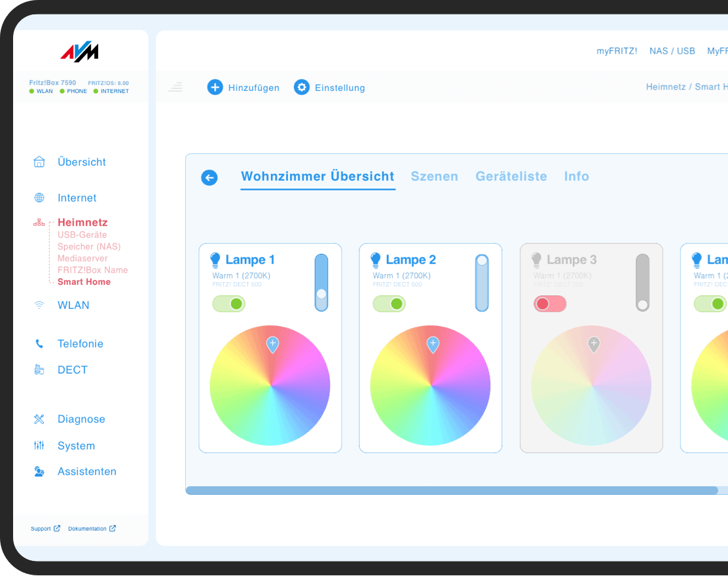Pick a color on Lampe 2's color wheel
Viewport: 728px width, 576px height.
point(430,386)
